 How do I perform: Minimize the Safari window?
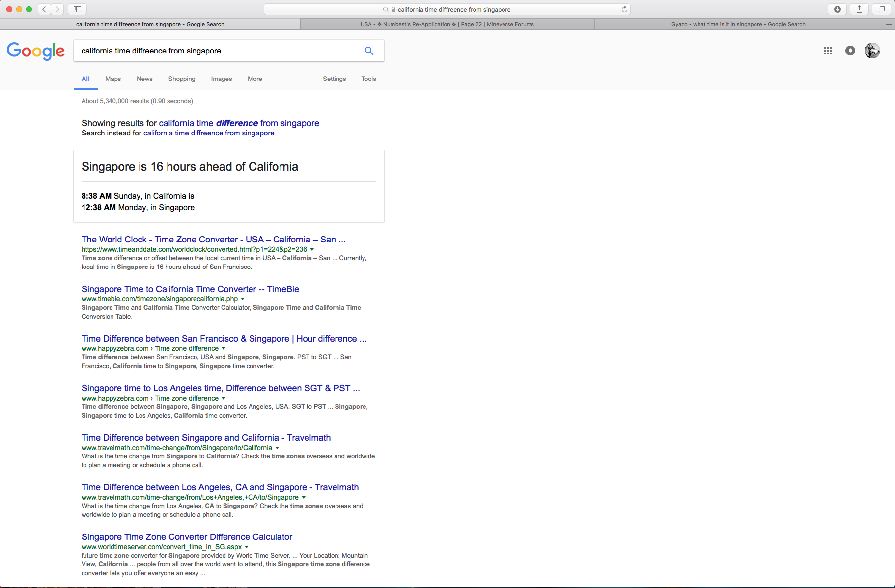pyautogui.click(x=19, y=9)
